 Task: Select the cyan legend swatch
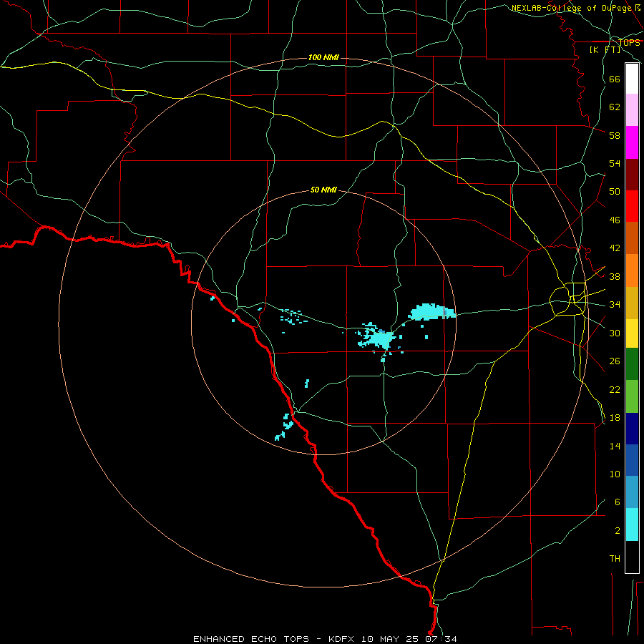pos(632,525)
